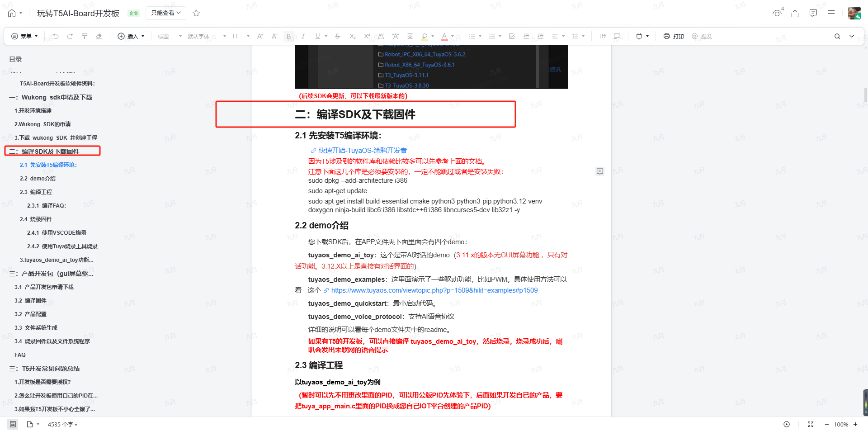Viewport: 868px width, 431px height.
Task: Toggle the outline panel icon in status bar
Action: (x=13, y=424)
